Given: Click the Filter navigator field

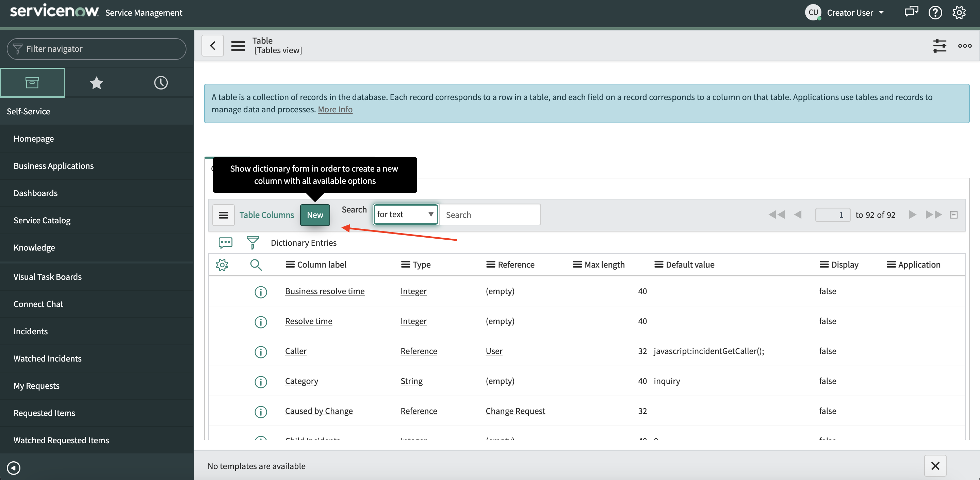Looking at the screenshot, I should click(97, 49).
